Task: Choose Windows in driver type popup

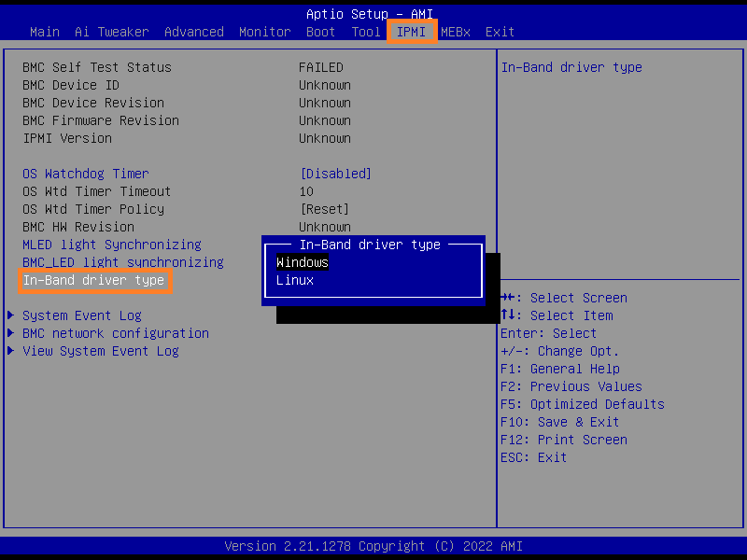Action: point(303,262)
